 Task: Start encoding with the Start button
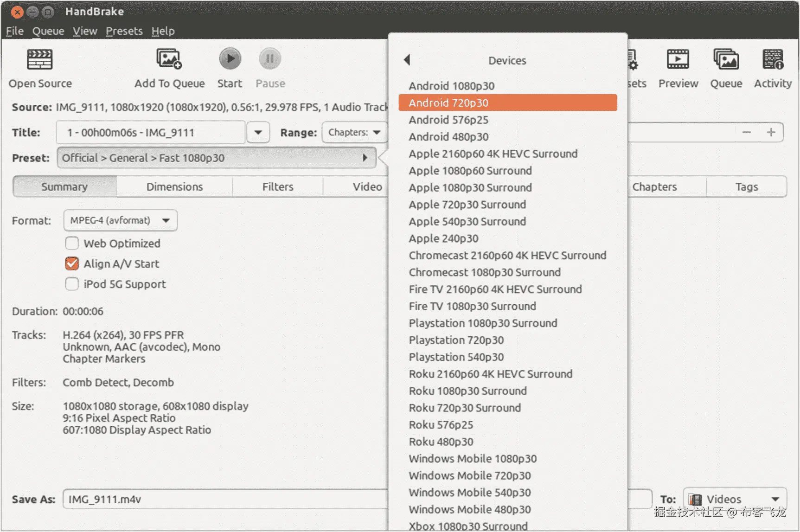(x=230, y=59)
